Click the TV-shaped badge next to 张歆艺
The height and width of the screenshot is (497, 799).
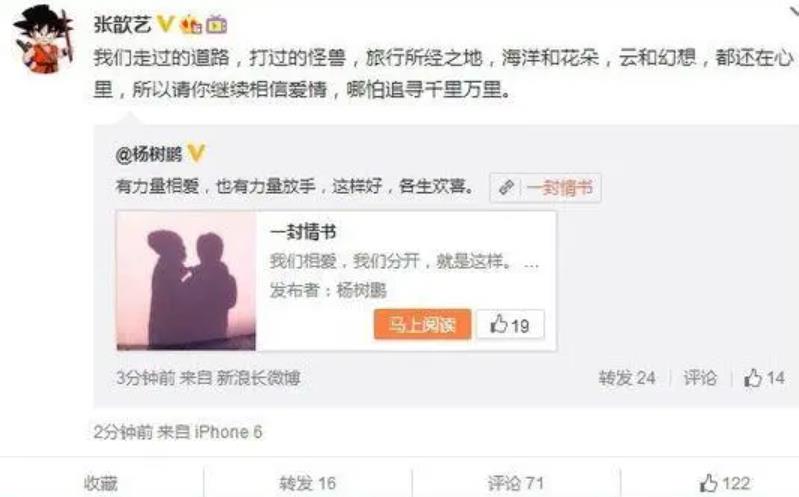[x=217, y=24]
